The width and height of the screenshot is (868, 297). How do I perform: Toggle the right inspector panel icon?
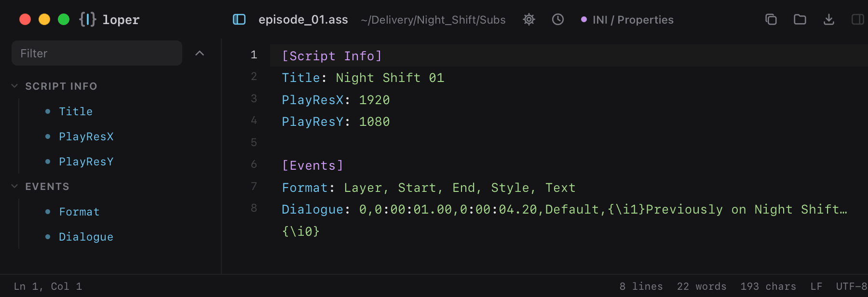click(x=858, y=19)
